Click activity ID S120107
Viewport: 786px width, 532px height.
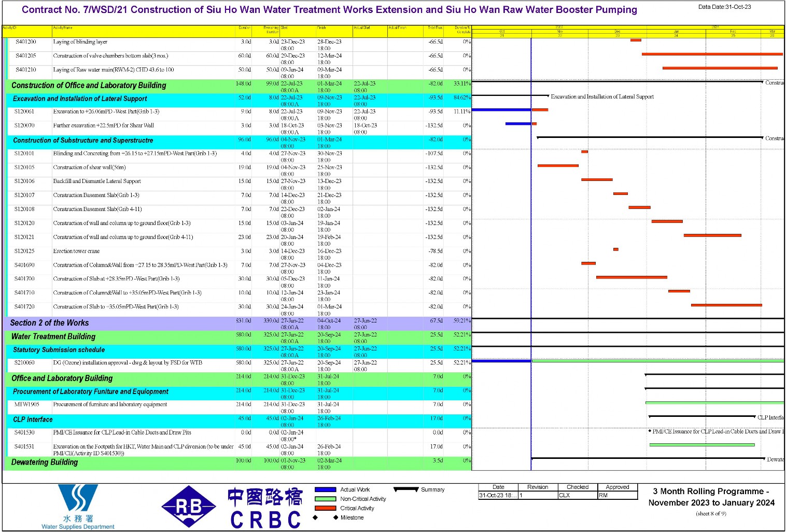[x=24, y=195]
